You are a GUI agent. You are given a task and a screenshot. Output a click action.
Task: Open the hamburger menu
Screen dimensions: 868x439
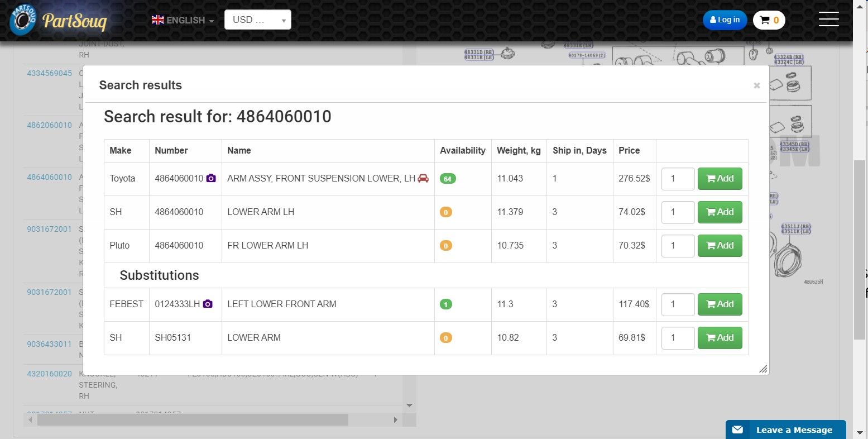coord(828,19)
